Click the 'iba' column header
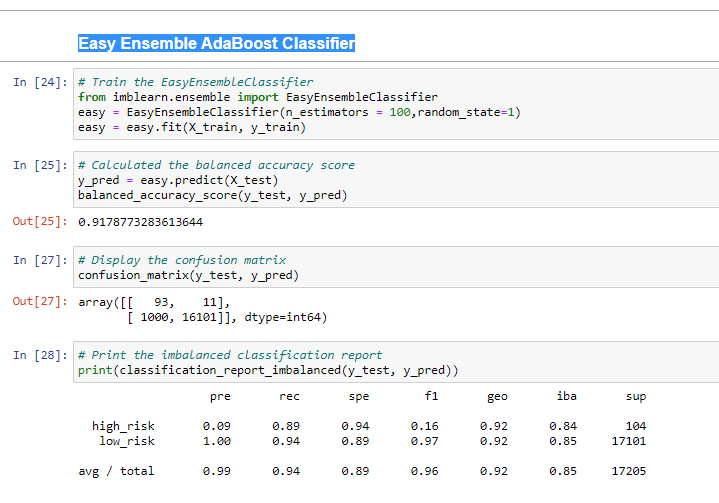719x503 pixels. (567, 396)
